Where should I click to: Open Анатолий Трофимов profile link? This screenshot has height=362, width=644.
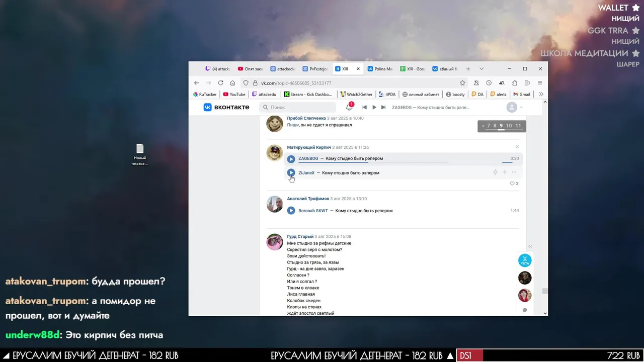(x=308, y=199)
